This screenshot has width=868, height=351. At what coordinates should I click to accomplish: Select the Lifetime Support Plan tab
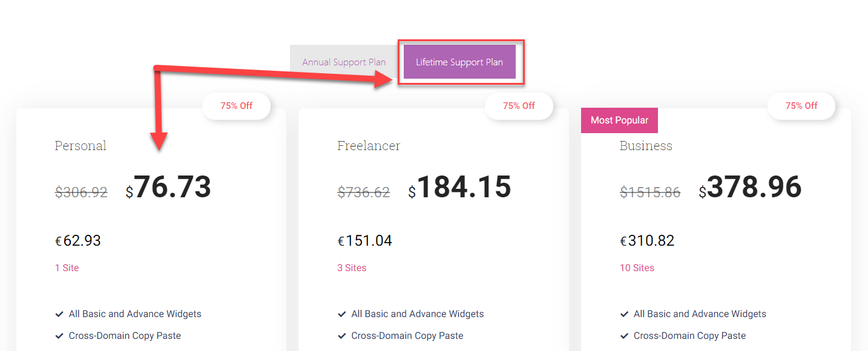[x=459, y=62]
